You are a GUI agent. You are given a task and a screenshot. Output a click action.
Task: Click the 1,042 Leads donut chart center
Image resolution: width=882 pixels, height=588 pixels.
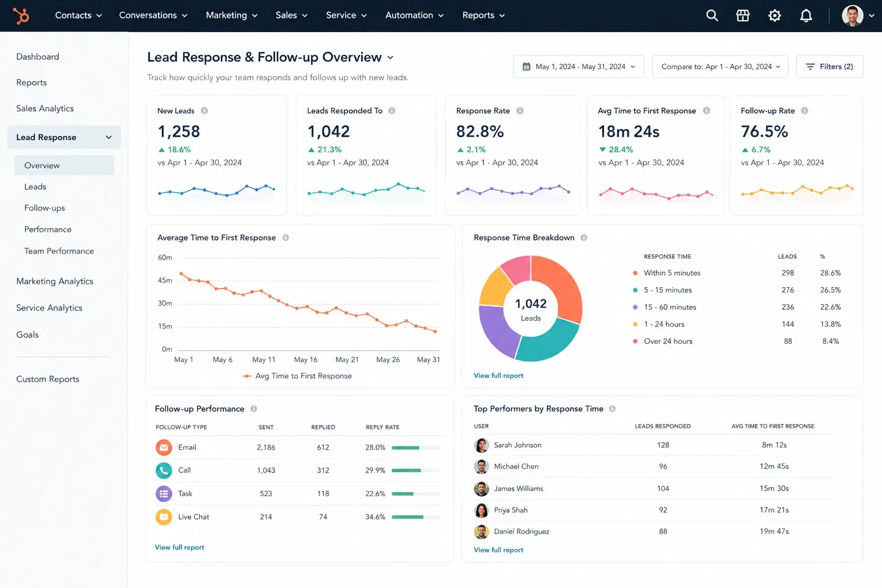click(531, 309)
